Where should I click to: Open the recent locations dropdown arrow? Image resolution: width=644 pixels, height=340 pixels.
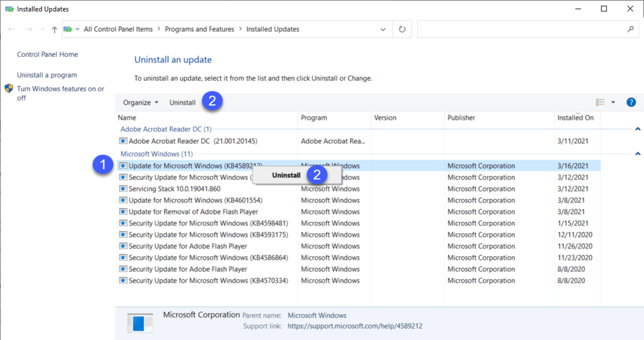click(x=43, y=30)
